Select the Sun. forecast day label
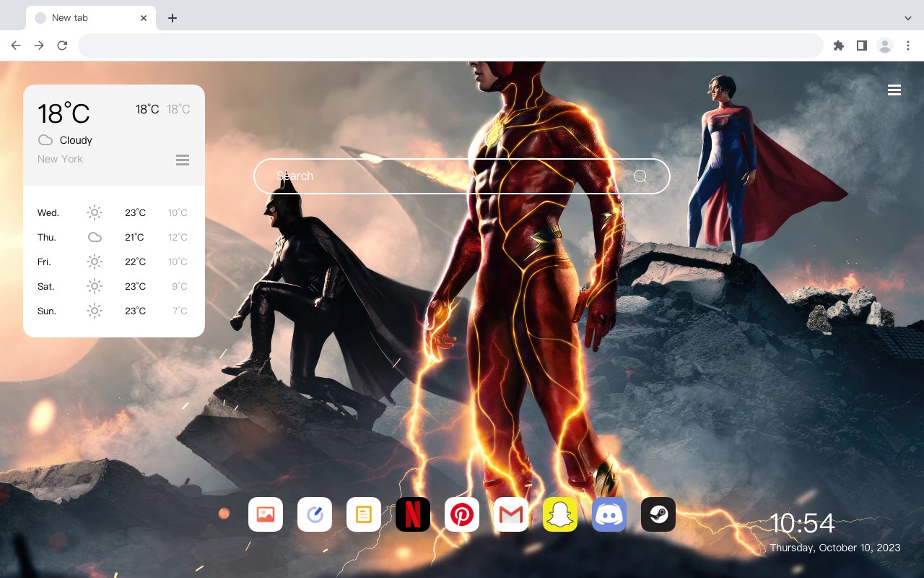The height and width of the screenshot is (578, 924). tap(47, 311)
